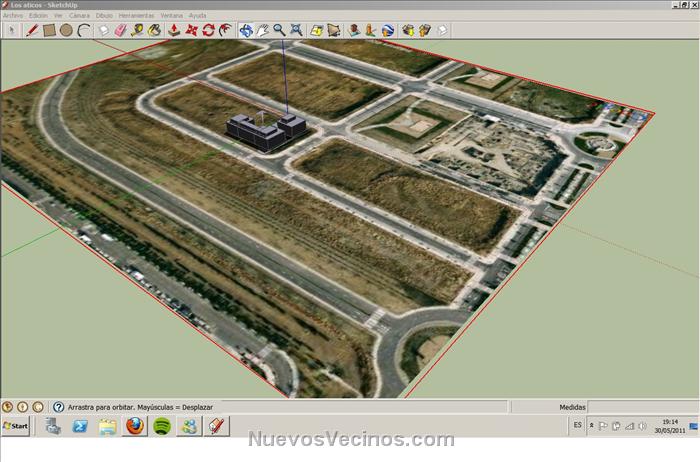Select the pink Eraser tool
The height and width of the screenshot is (462, 700).
[x=121, y=30]
